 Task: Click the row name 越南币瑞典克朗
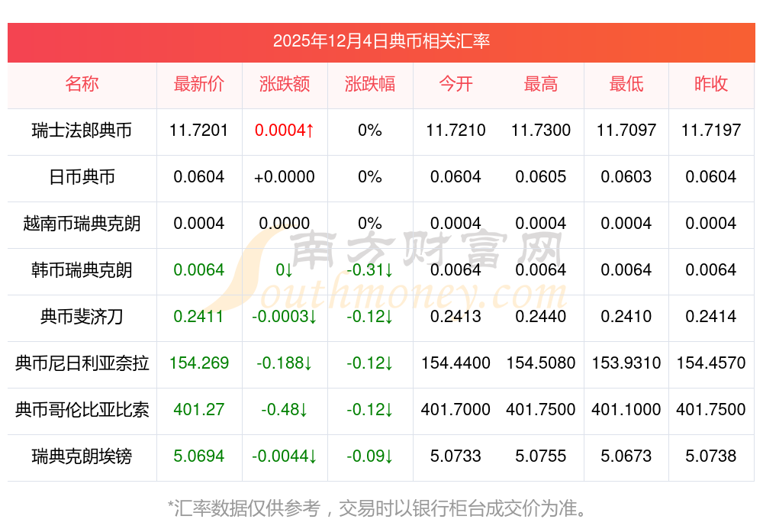(x=82, y=224)
